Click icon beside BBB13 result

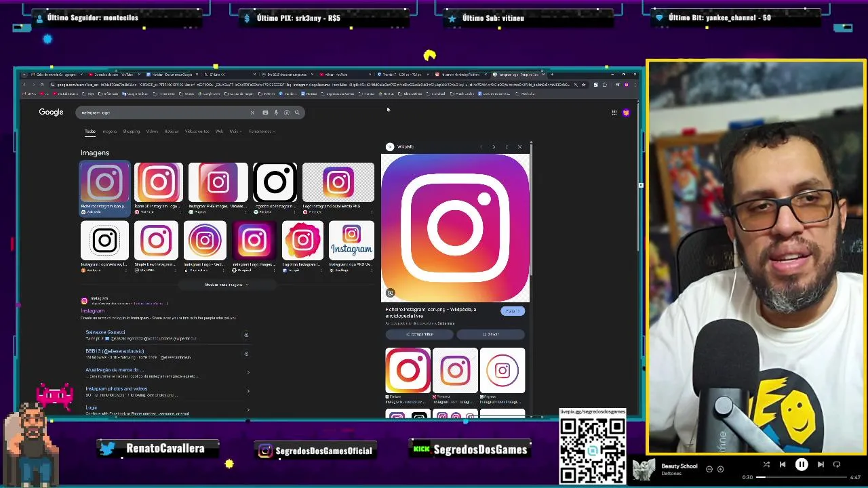coord(246,353)
